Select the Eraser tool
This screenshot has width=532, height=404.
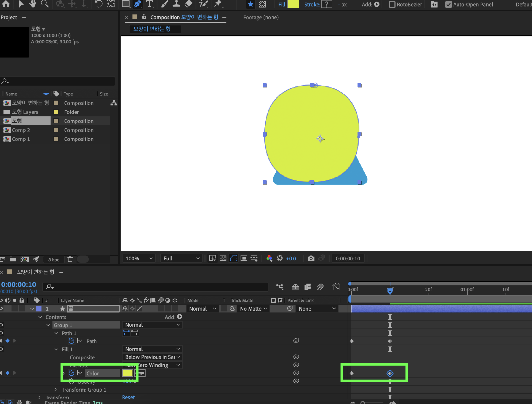(x=188, y=4)
